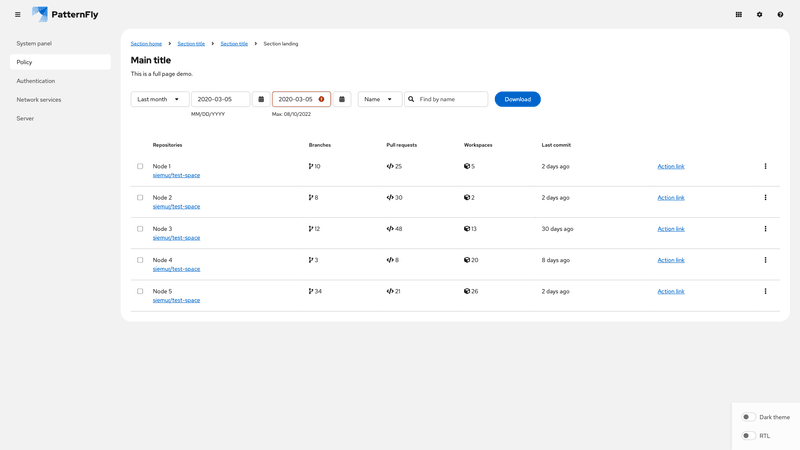The height and width of the screenshot is (450, 800).
Task: Click Action link for Node 5
Action: [x=671, y=291]
